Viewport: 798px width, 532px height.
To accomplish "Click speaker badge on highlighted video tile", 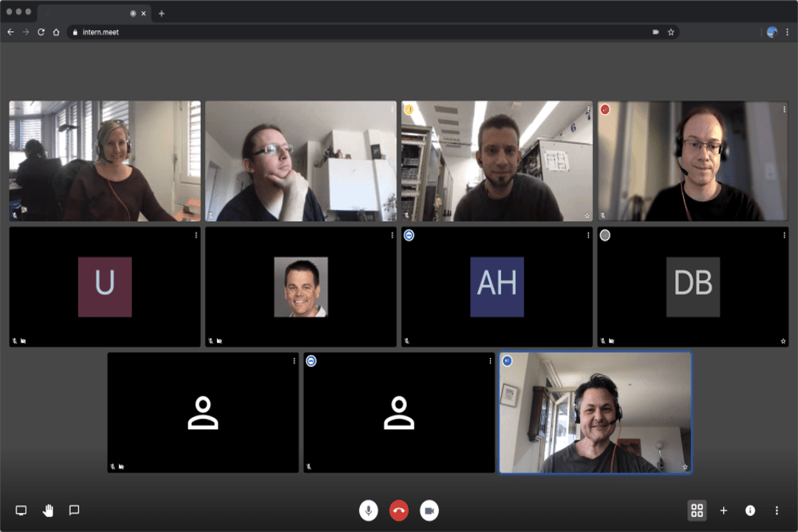I will tap(507, 361).
